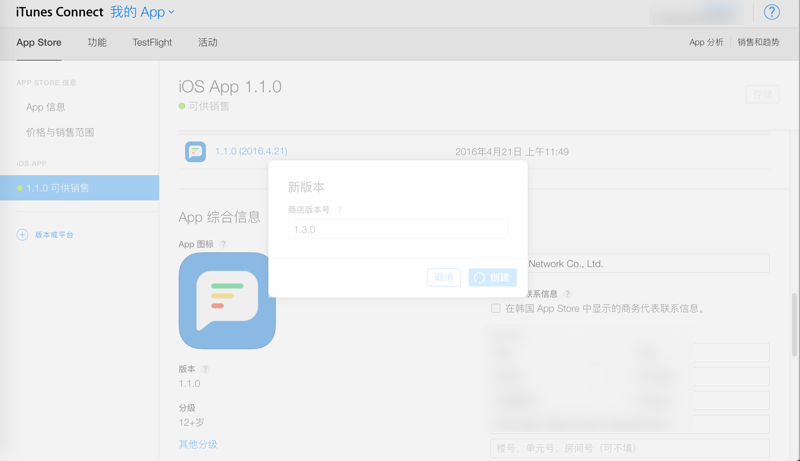Select the App Store tab

point(39,42)
